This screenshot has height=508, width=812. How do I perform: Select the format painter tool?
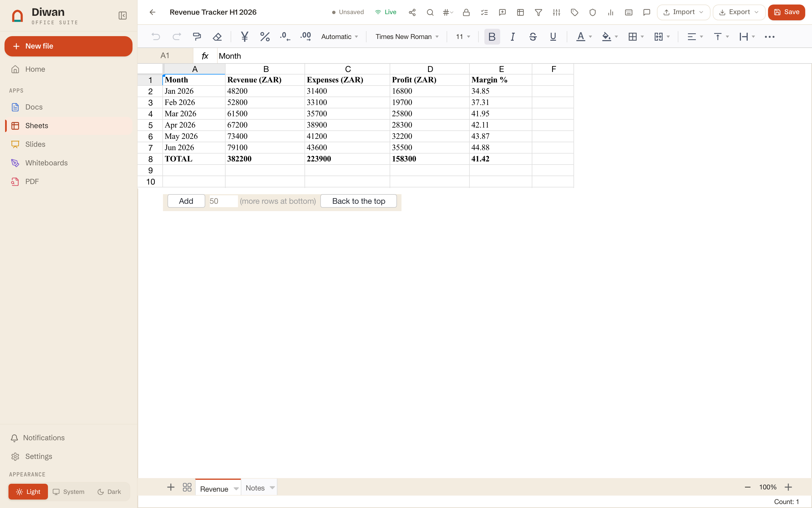[x=197, y=37]
